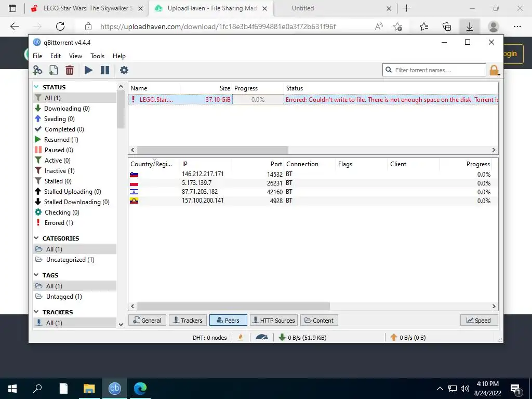532x399 pixels.
Task: Sort peers by the Port column header
Action: coord(258,164)
